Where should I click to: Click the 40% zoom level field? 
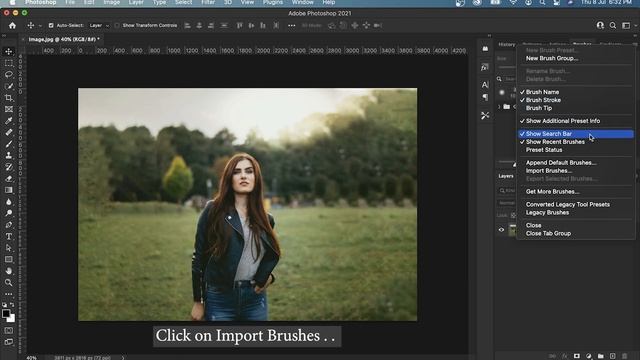click(31, 358)
